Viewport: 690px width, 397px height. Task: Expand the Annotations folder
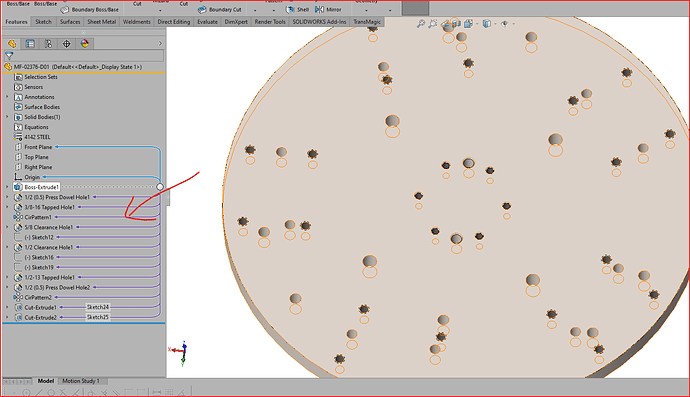[7, 97]
